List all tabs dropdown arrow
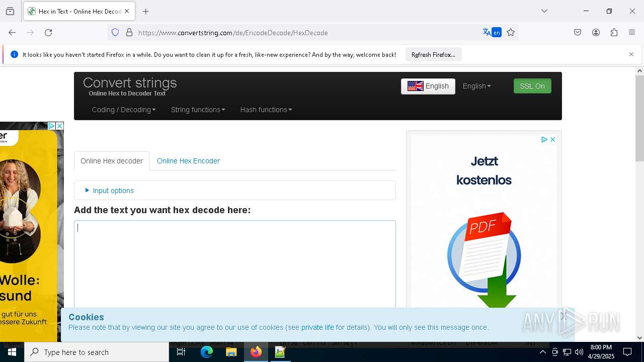 pos(544,11)
